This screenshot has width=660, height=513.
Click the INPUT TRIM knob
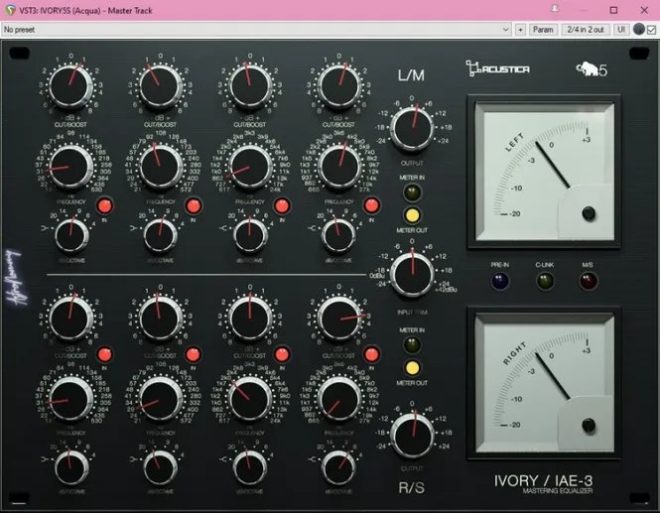(412, 274)
